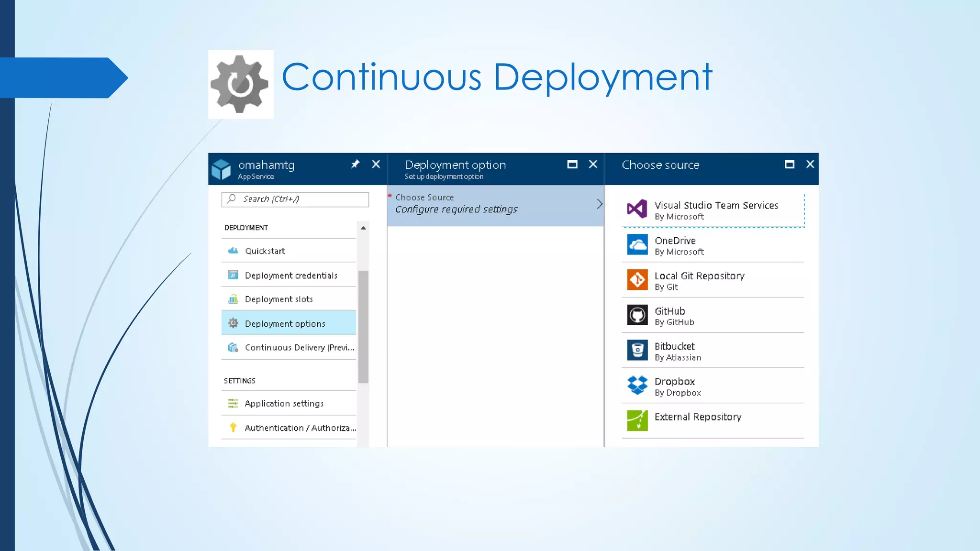Click the omahamtg App Service cube icon
The height and width of the screenshot is (551, 980).
(221, 169)
